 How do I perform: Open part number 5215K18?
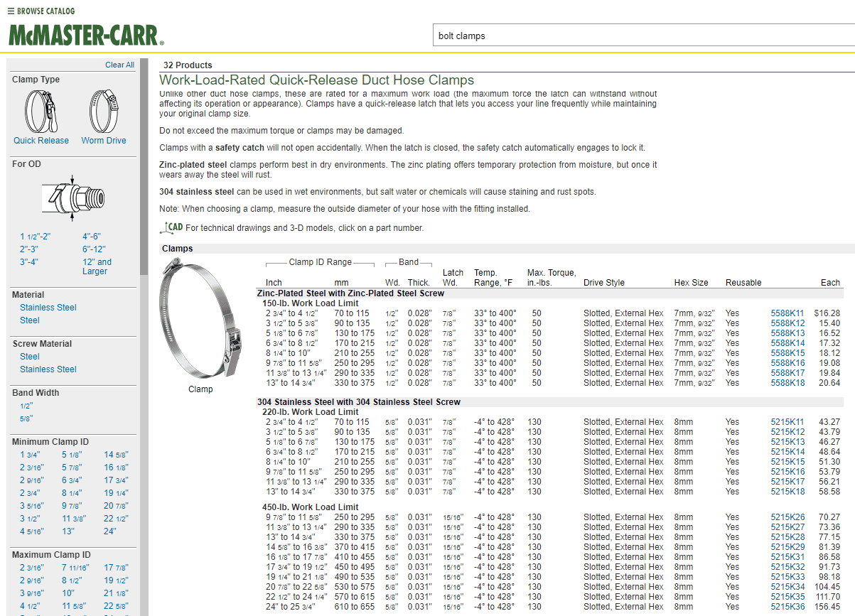pos(787,492)
